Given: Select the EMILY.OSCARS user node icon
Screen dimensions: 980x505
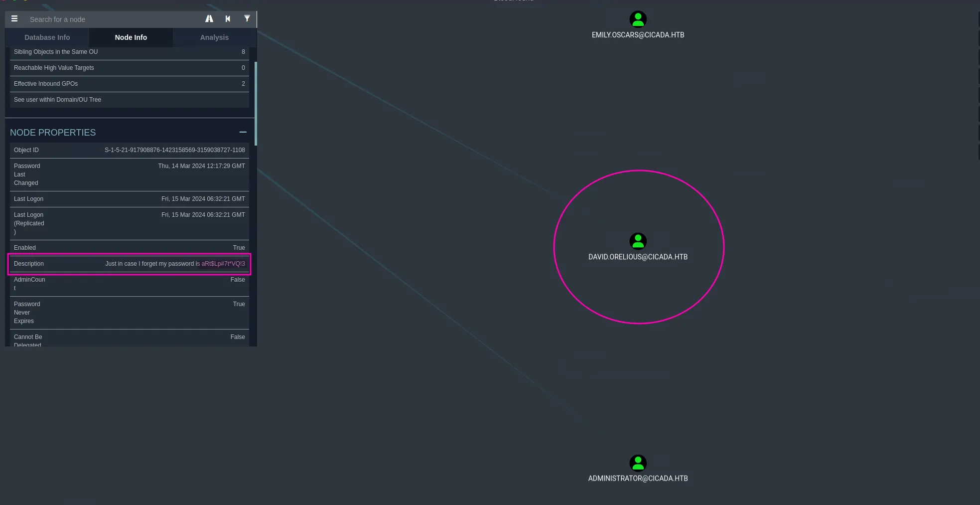Looking at the screenshot, I should click(x=638, y=19).
